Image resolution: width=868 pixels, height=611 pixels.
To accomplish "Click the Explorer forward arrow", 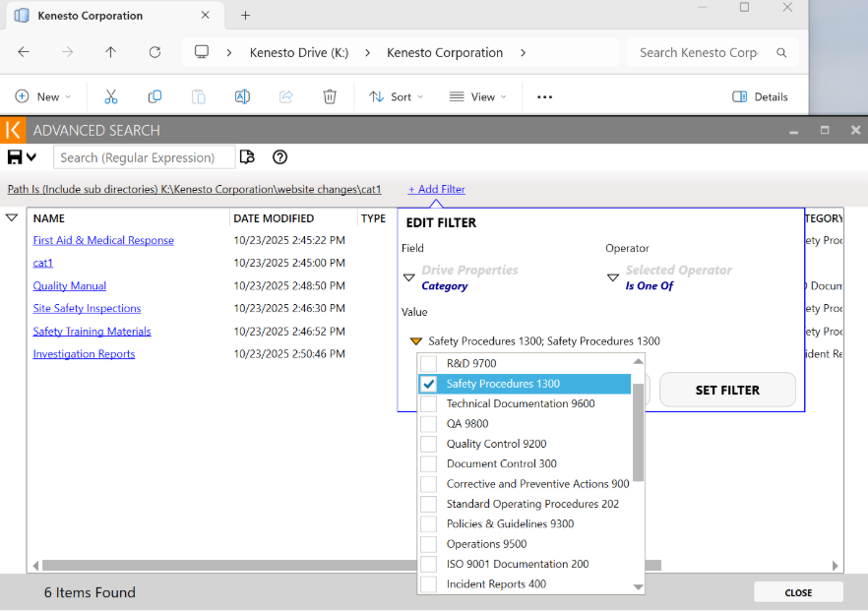I will point(67,52).
